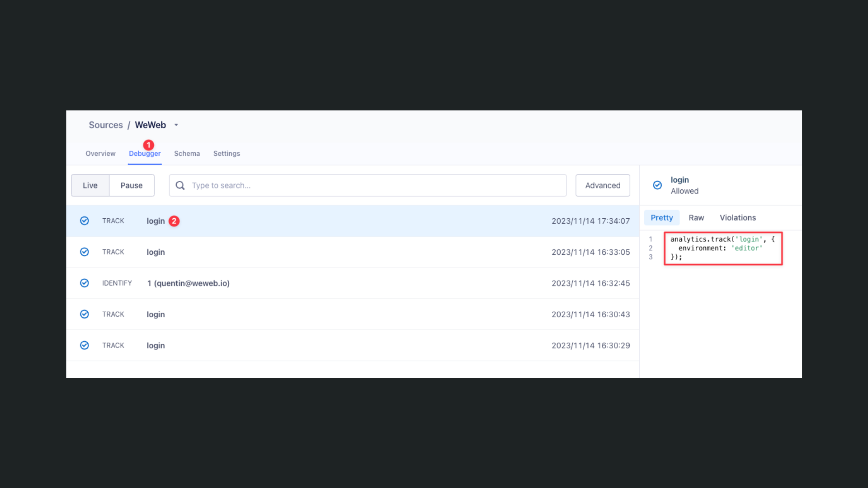The image size is (868, 488).
Task: Switch the debugger to Live mode
Action: [90, 185]
